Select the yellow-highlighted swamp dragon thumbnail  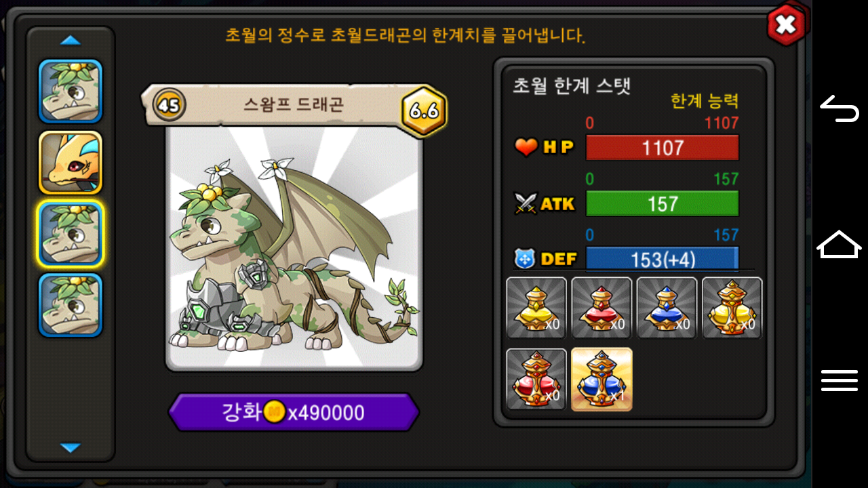click(71, 234)
